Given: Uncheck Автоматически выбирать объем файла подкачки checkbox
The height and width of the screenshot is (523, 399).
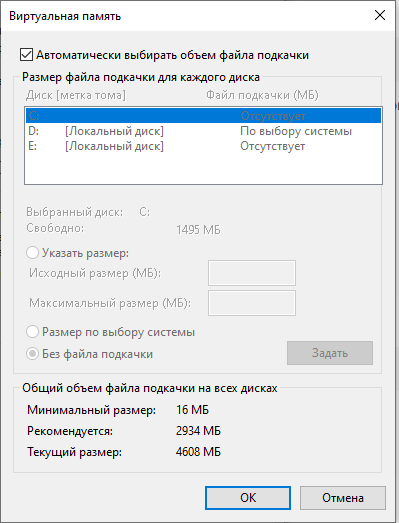Looking at the screenshot, I should tap(26, 55).
